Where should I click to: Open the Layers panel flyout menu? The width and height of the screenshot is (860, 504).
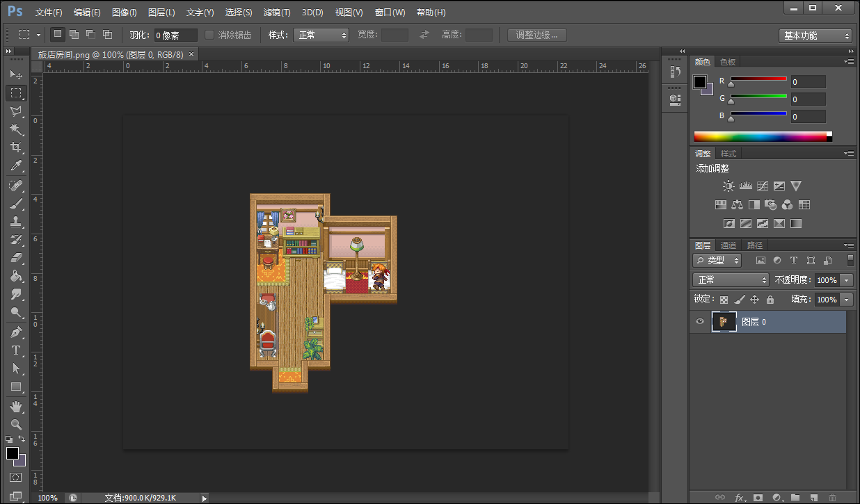pyautogui.click(x=849, y=245)
